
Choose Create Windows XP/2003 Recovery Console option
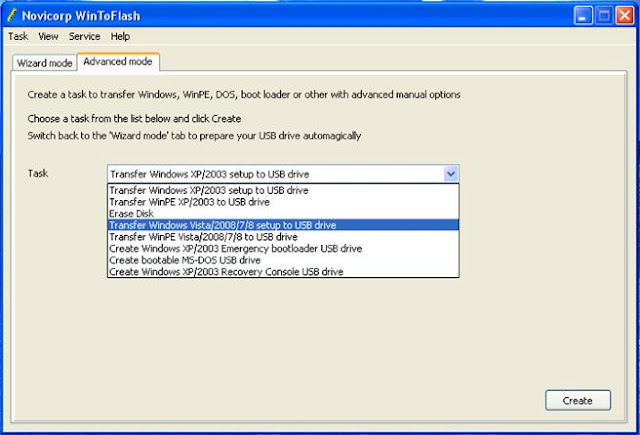(x=283, y=272)
